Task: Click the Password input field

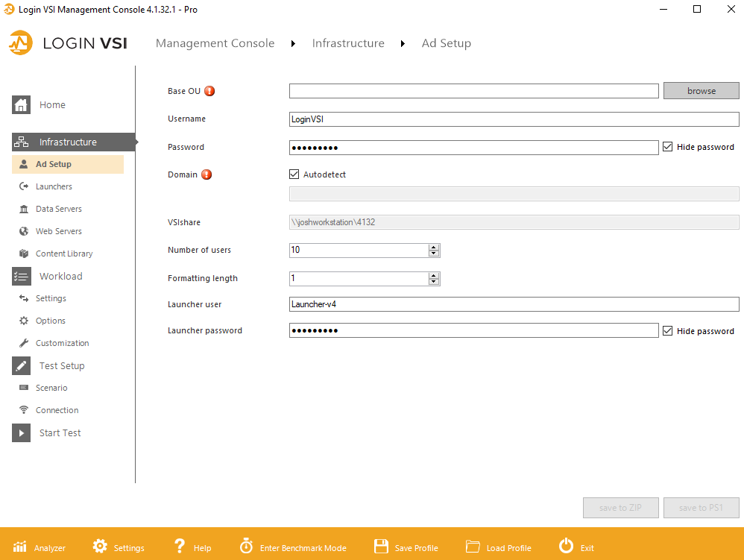Action: click(x=473, y=148)
